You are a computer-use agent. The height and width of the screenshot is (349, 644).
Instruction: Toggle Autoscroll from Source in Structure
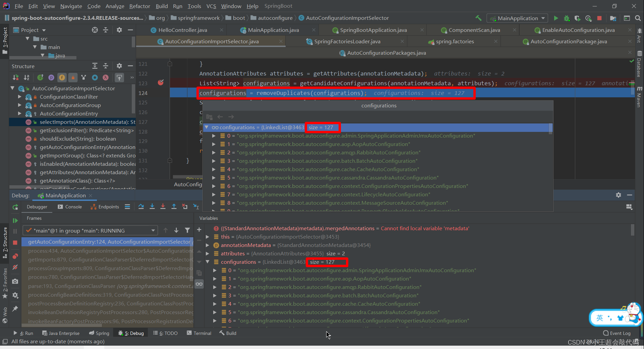[x=119, y=78]
